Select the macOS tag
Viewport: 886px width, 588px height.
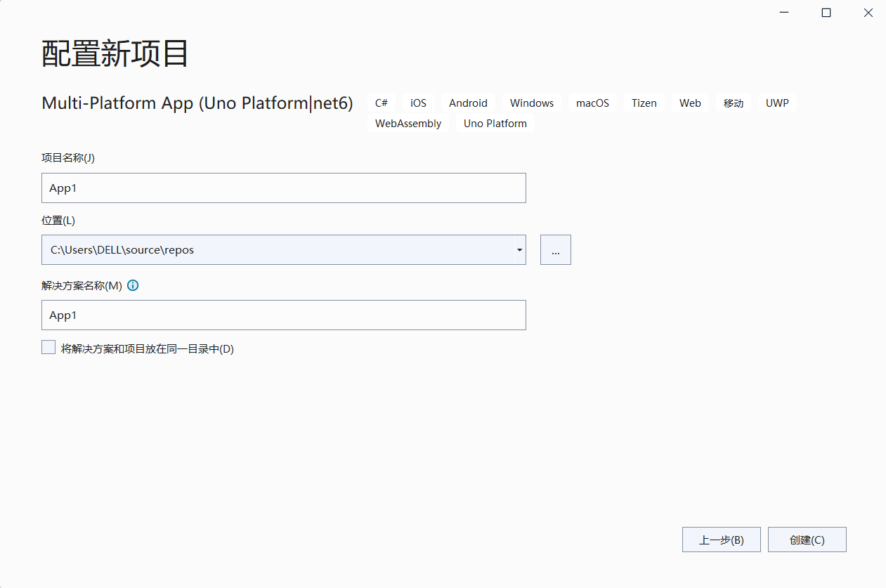tap(592, 103)
